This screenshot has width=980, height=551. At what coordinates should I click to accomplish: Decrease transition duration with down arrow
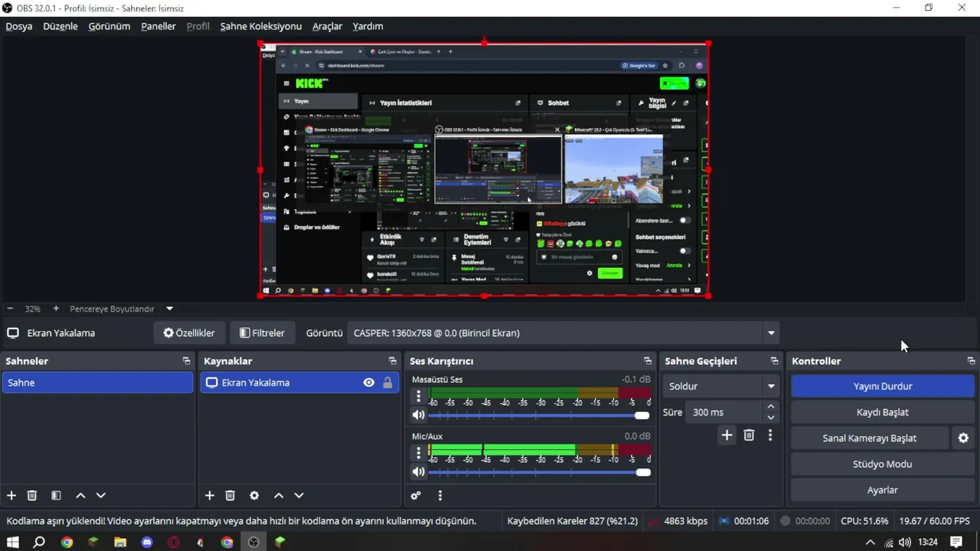point(771,418)
